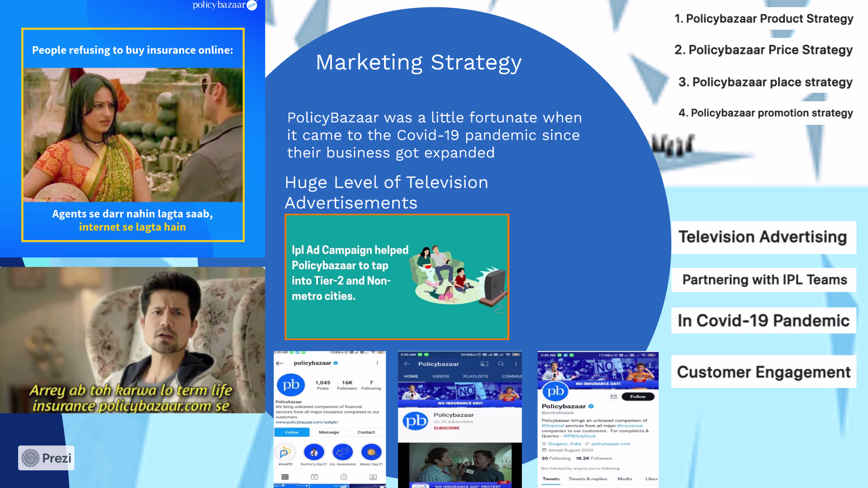This screenshot has height=488, width=868.
Task: Select '2. Policybazaar Price Strategy' heading
Action: tap(764, 50)
